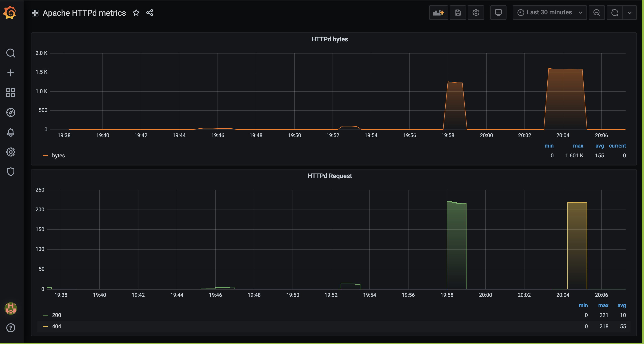Open the Explore compass icon
The image size is (644, 344).
pos(11,112)
